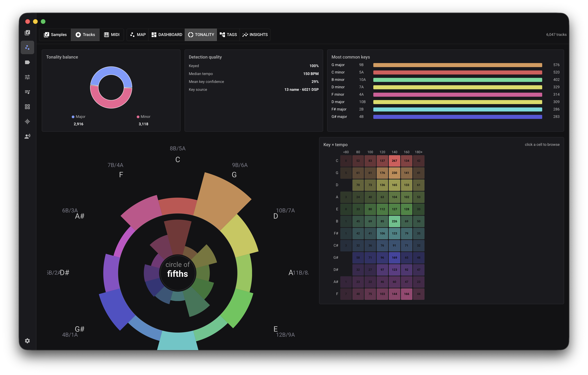Viewport: 588px width, 375px height.
Task: Click the B minor row bar
Action: coord(457,80)
